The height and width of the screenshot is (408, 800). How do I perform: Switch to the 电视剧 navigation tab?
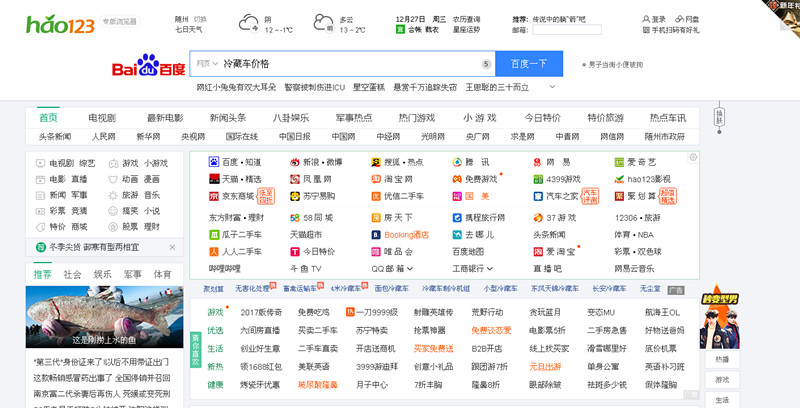[101, 118]
